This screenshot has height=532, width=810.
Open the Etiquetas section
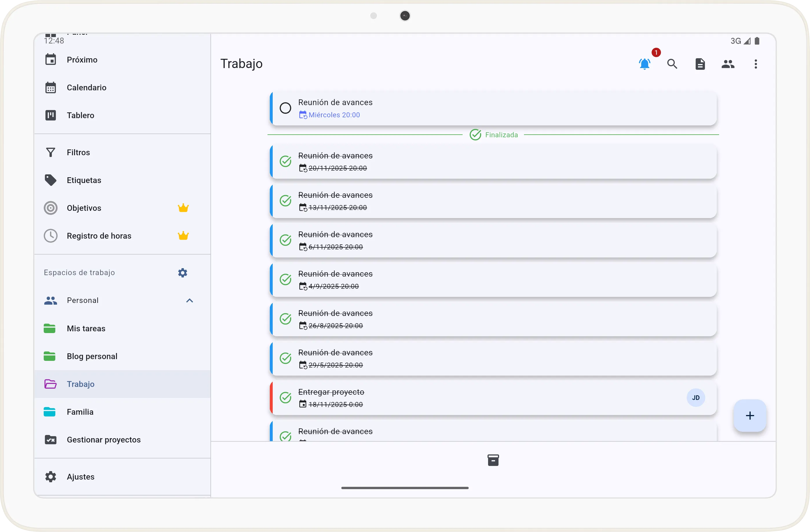[84, 180]
